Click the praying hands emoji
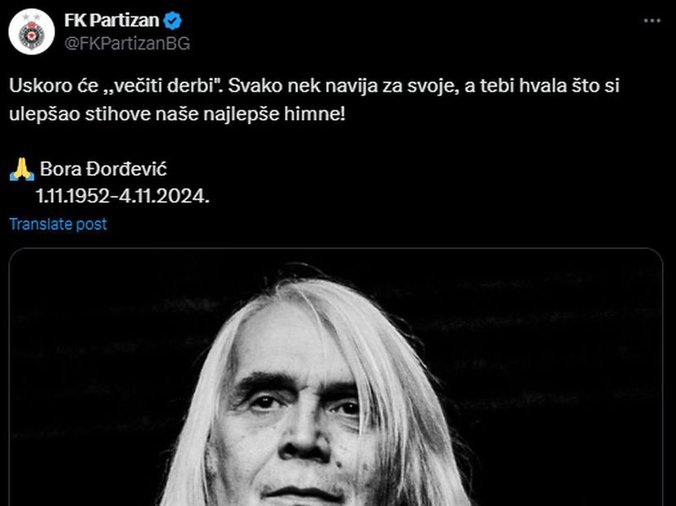This screenshot has width=676, height=506. (22, 169)
